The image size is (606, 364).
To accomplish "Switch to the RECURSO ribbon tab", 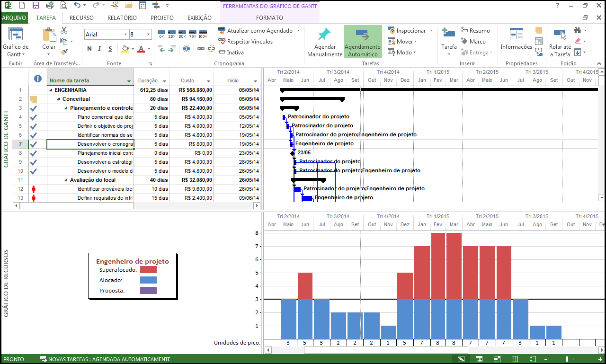I will pyautogui.click(x=81, y=18).
